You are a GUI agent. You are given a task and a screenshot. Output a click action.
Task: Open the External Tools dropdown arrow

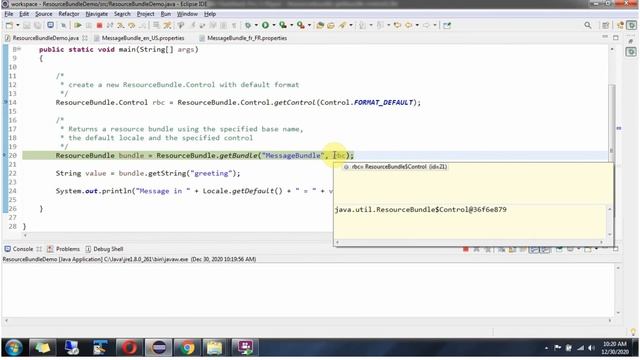[x=309, y=25]
